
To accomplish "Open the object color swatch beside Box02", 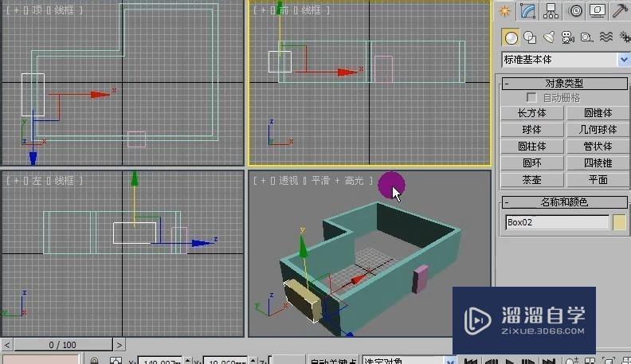I will click(x=620, y=222).
